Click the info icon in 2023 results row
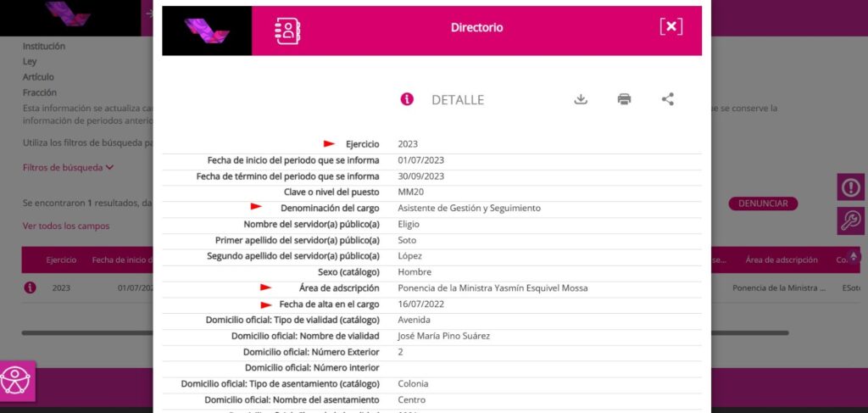 point(31,287)
